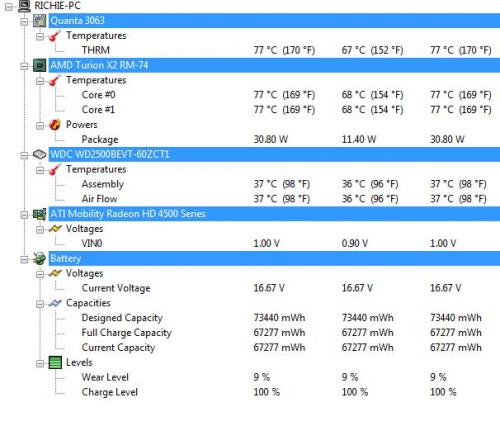The height and width of the screenshot is (426, 500).
Task: Click the AMD Turion CPU chip icon
Action: coord(40,65)
